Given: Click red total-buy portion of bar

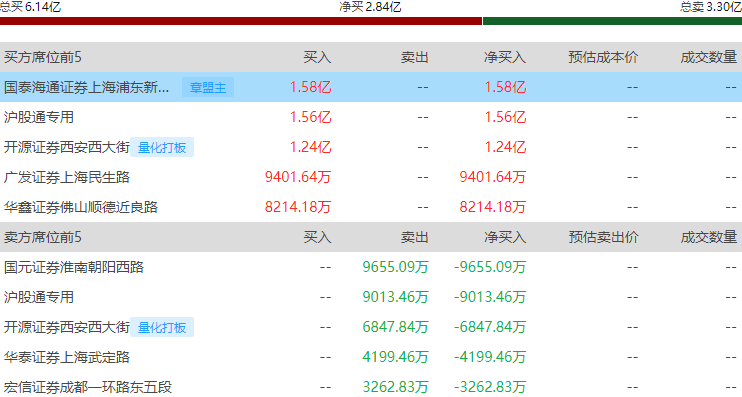Looking at the screenshot, I should click(241, 21).
